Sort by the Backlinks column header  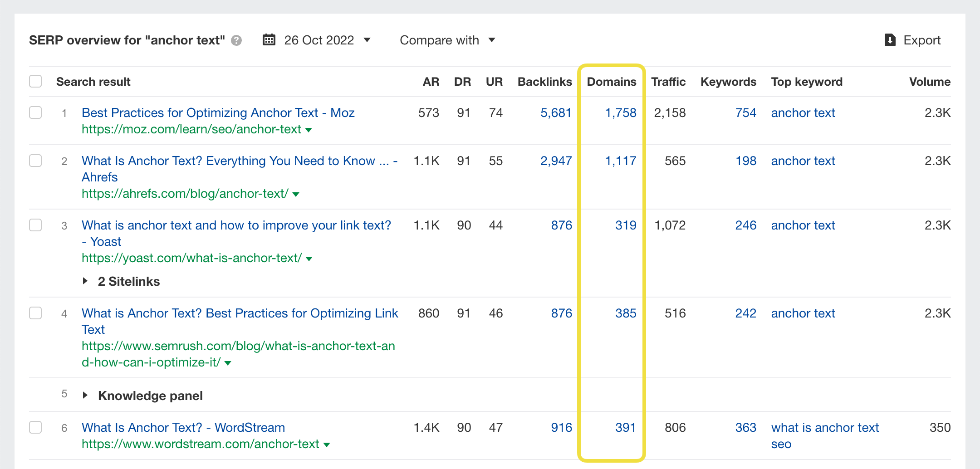click(x=545, y=82)
